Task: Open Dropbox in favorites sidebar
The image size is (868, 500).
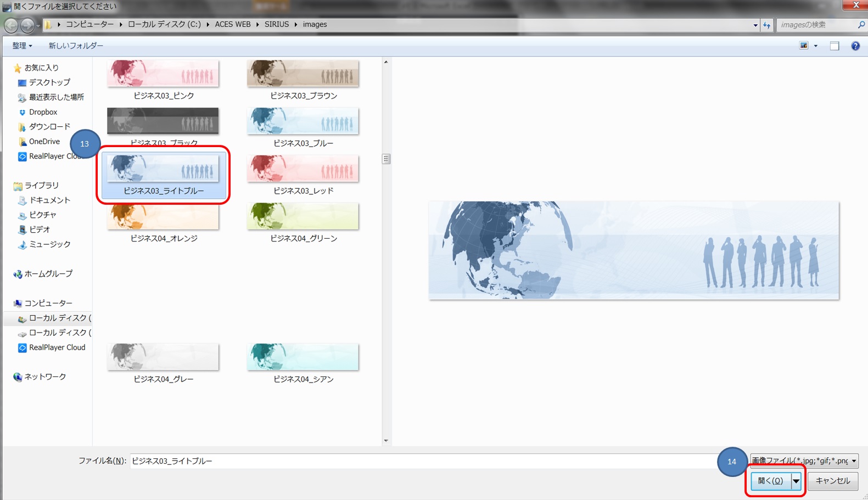Action: pos(43,112)
